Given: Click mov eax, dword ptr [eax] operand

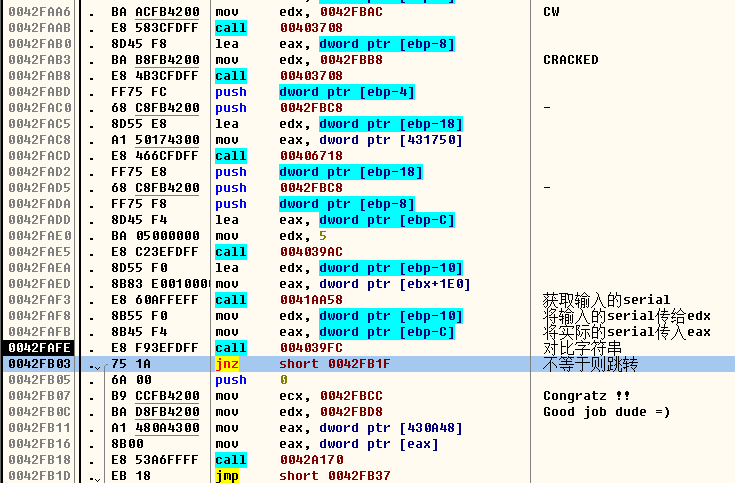Looking at the screenshot, I should tap(359, 444).
